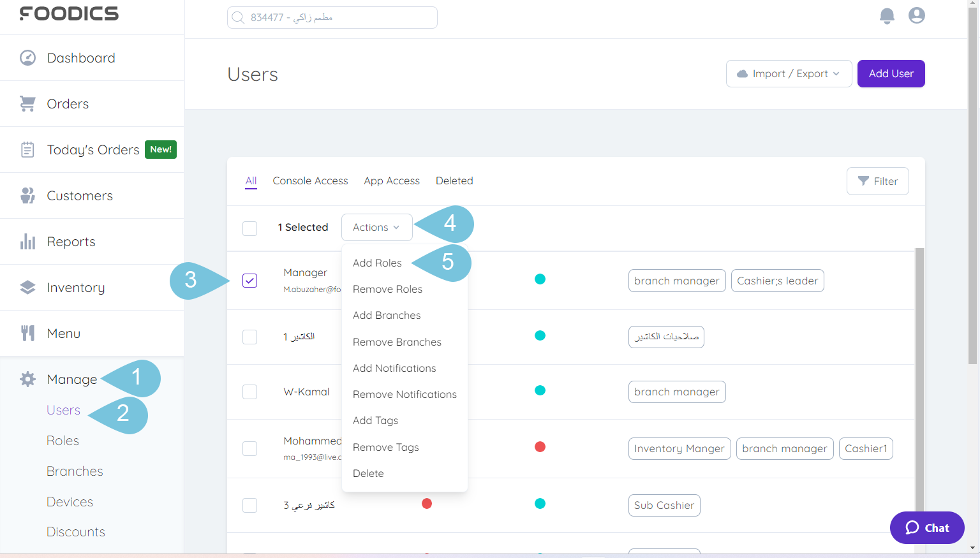Open the Chat support bubble

[x=926, y=527]
